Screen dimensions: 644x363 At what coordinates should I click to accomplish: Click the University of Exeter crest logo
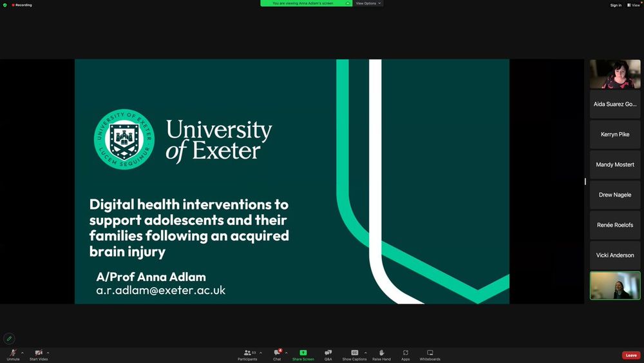point(124,139)
